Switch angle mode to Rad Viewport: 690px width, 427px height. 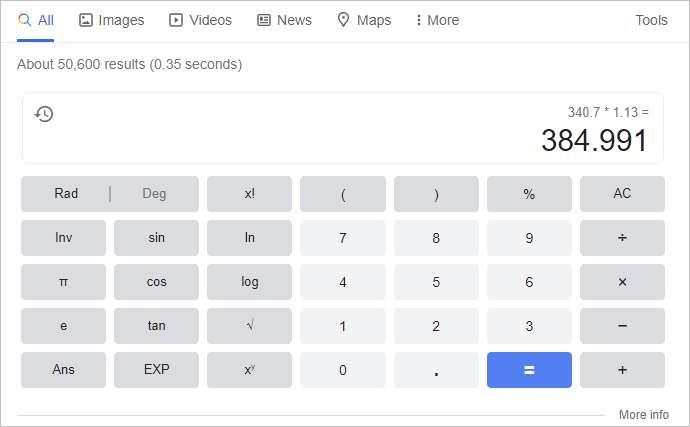(x=66, y=194)
